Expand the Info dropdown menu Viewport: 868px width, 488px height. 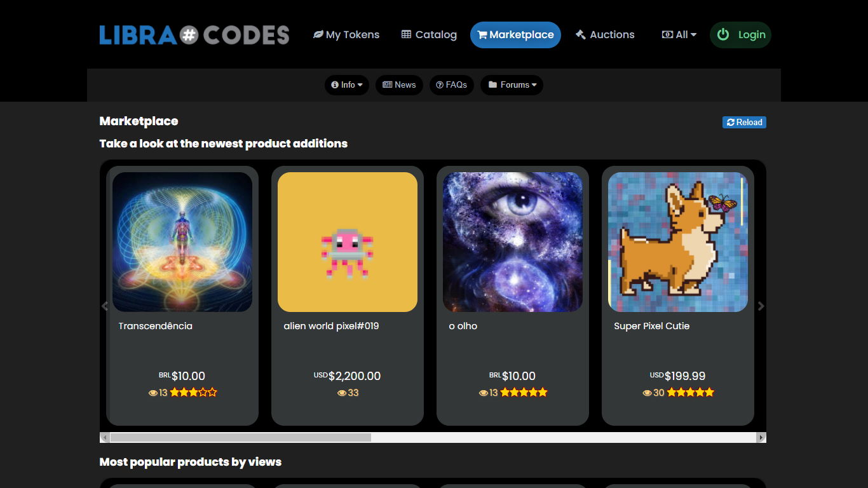(x=347, y=85)
